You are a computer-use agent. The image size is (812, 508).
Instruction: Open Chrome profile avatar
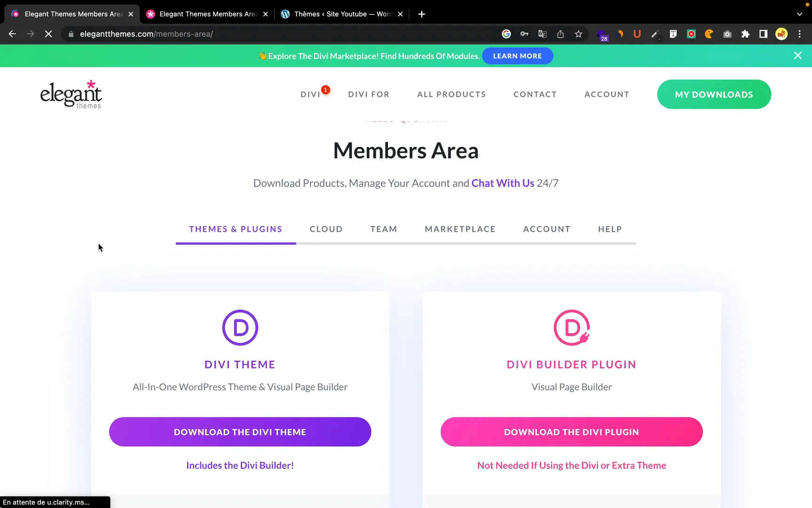781,34
